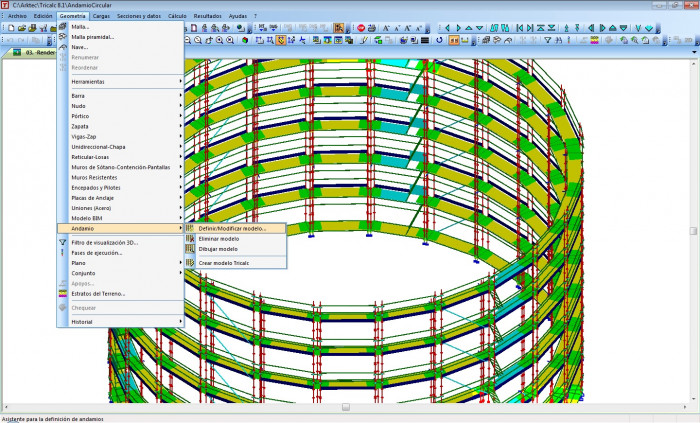Expand the Muros Resistentes submenu
The image size is (700, 423).
point(121,177)
